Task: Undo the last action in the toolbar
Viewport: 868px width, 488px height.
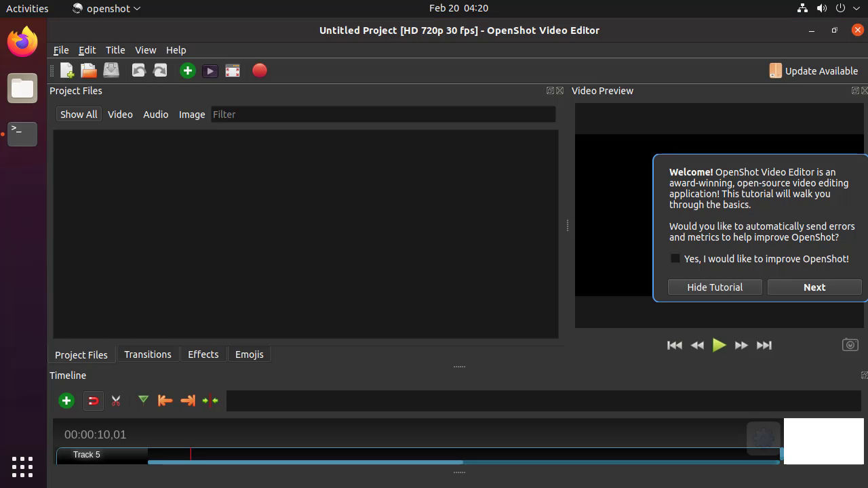Action: 138,70
